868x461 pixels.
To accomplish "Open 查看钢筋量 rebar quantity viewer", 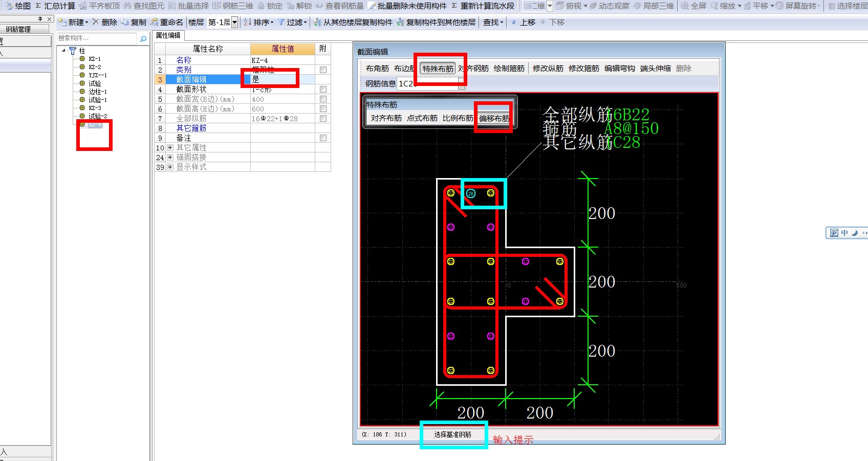I will tap(339, 6).
